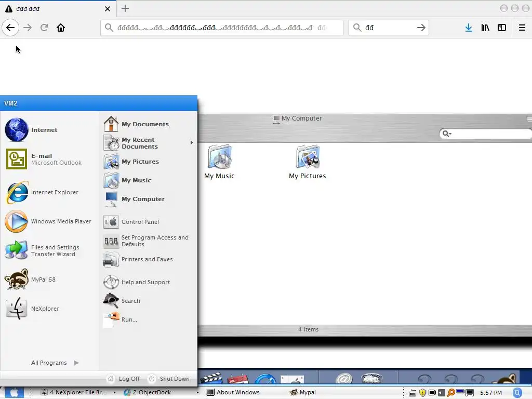This screenshot has width=532, height=399.
Task: Switch to About Windows taskbar button
Action: (233, 392)
